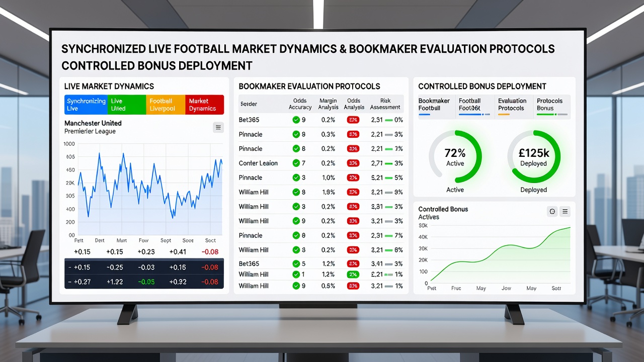644x362 pixels.
Task: Click the +0.16 value in the dark table
Action: coord(178,267)
